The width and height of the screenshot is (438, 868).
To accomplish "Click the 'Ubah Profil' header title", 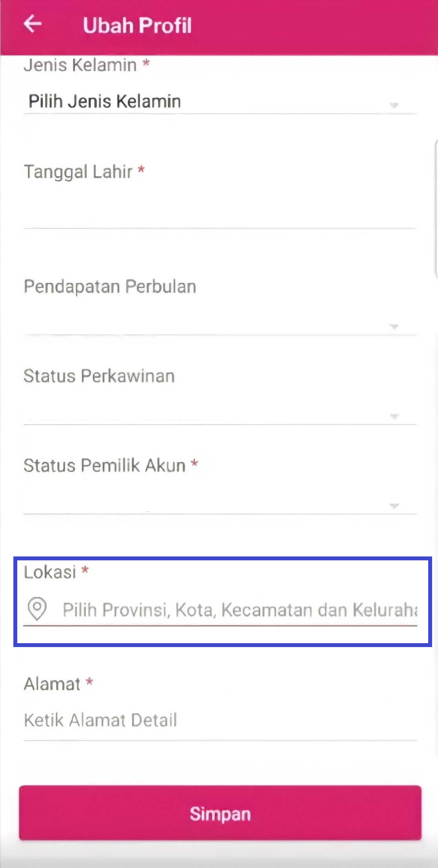I will (137, 25).
